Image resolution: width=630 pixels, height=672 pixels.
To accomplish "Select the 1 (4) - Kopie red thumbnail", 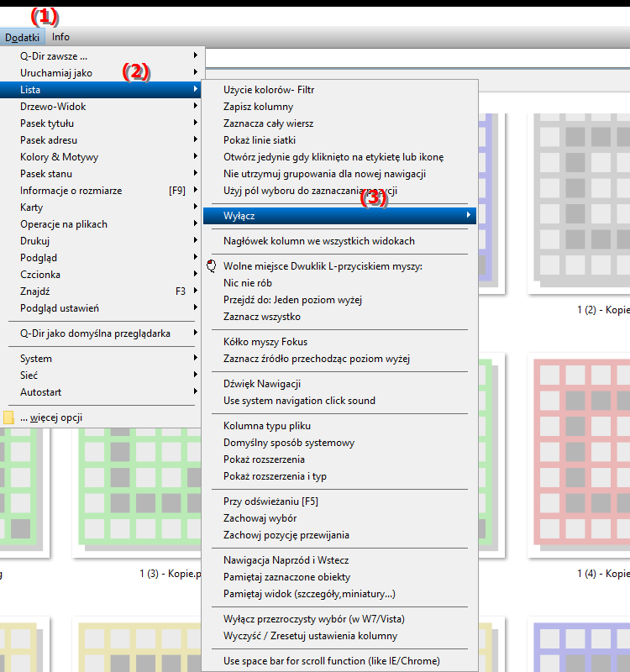I will pyautogui.click(x=580, y=455).
